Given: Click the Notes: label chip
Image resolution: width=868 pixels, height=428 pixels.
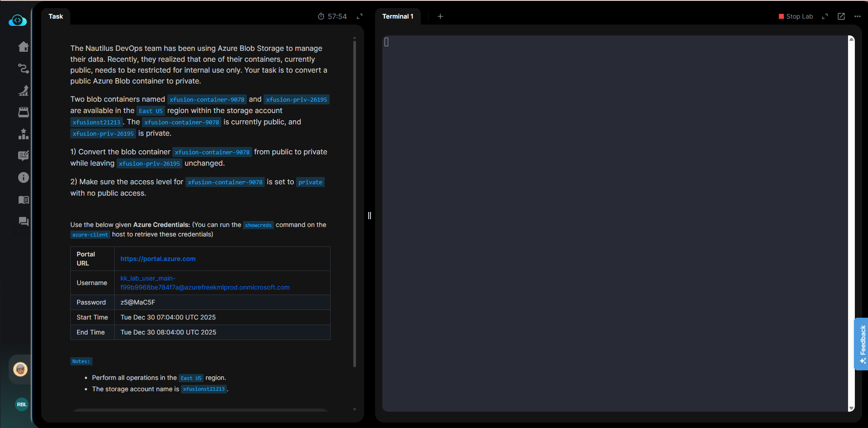Looking at the screenshot, I should click(x=81, y=361).
